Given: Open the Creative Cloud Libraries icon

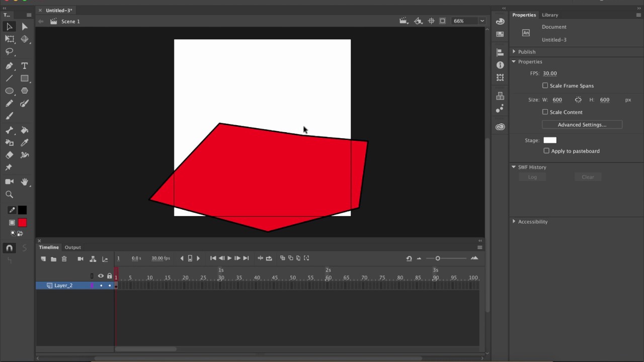Looking at the screenshot, I should pos(500,127).
